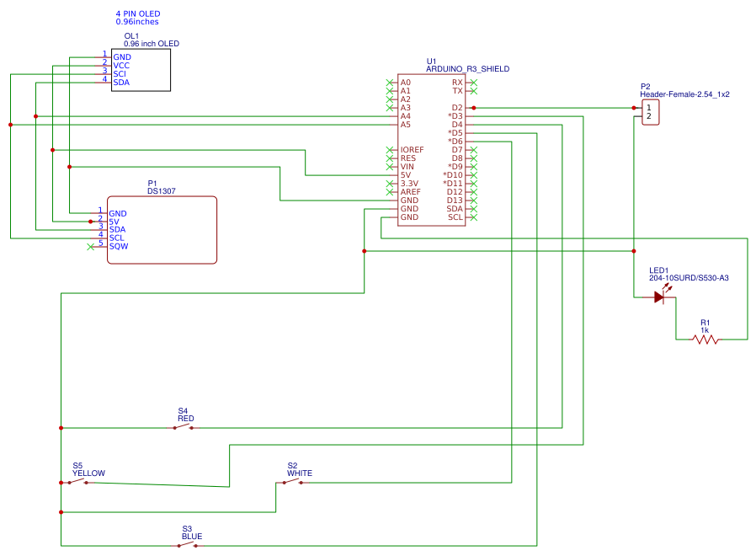The height and width of the screenshot is (556, 756).
Task: Select the "A5" pin label on the Arduino
Action: (406, 125)
